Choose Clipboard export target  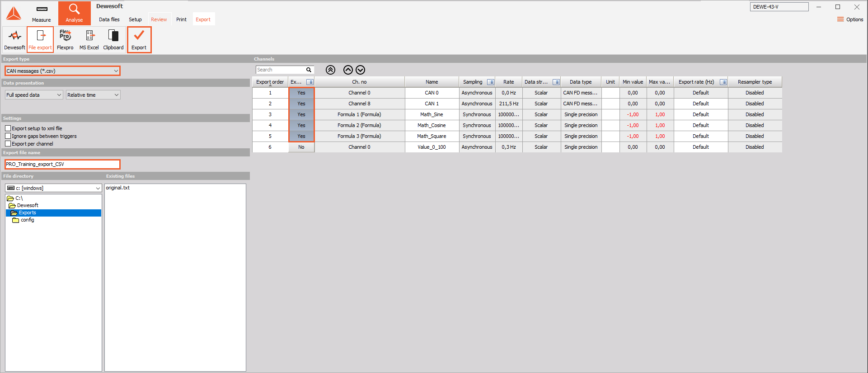(x=113, y=40)
